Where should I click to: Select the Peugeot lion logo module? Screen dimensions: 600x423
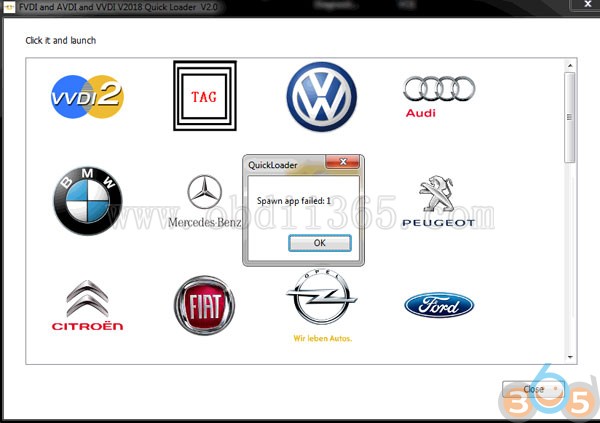click(439, 201)
